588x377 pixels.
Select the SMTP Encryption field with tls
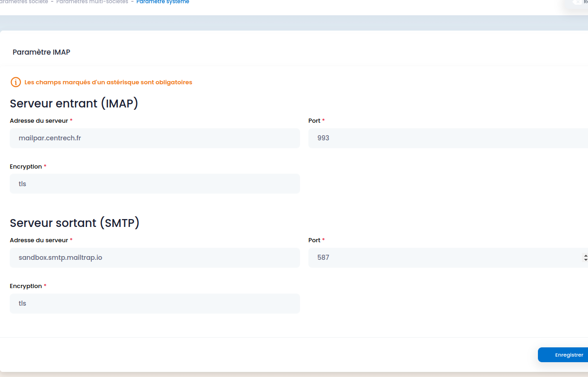(155, 303)
